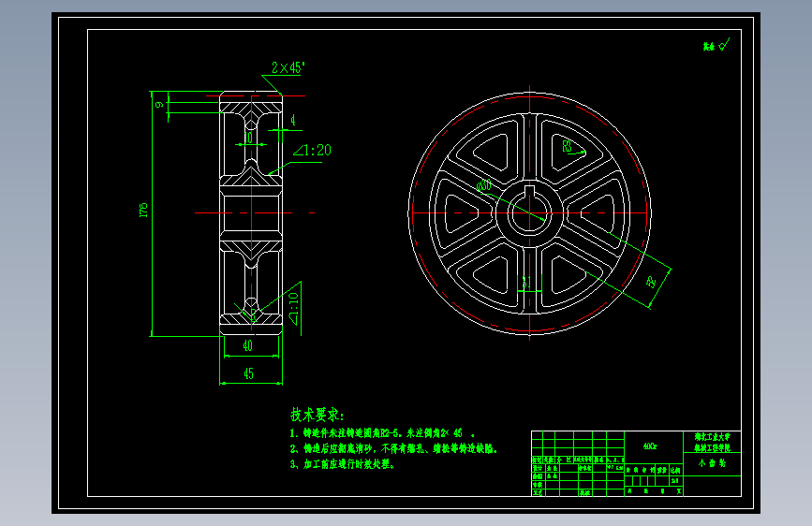Screen dimensions: 812x526
Task: Click the "40Cr" material cell in title block
Action: pyautogui.click(x=650, y=446)
